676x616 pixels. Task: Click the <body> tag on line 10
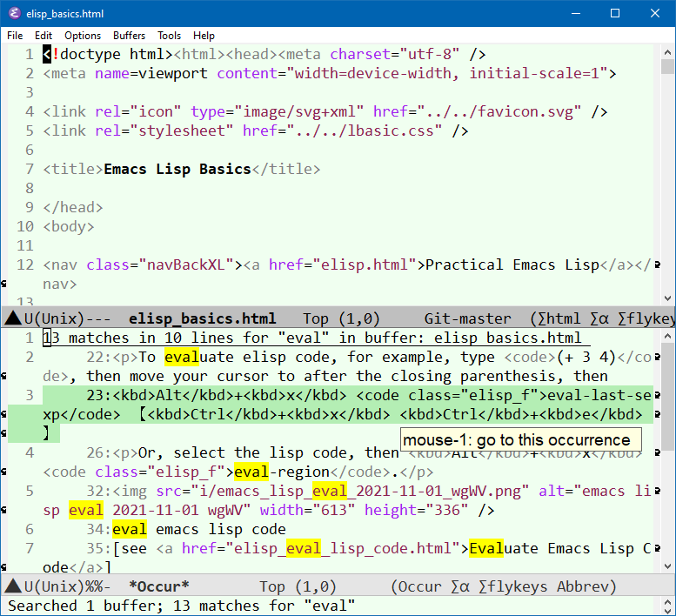coord(68,226)
